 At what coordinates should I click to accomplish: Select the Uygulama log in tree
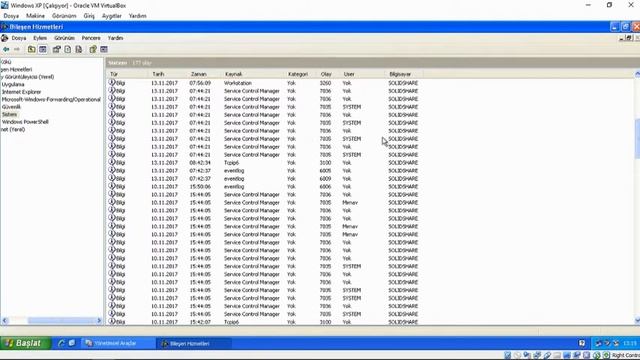13,84
